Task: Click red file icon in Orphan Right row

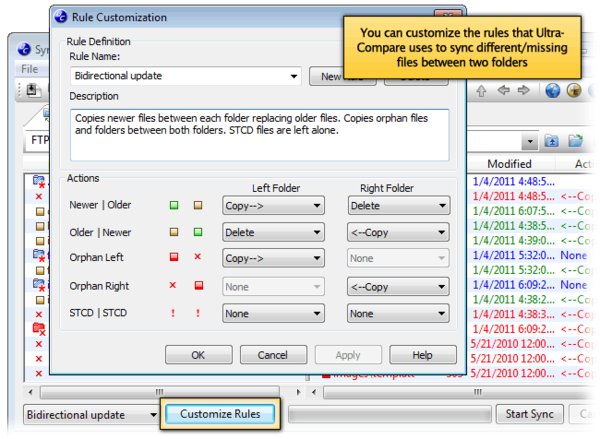Action: pyautogui.click(x=199, y=286)
